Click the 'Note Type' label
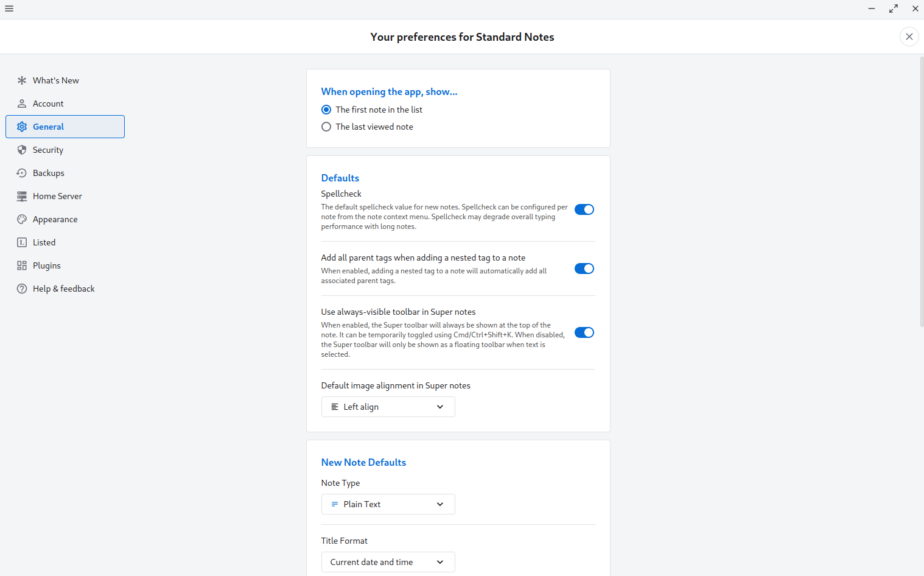The image size is (924, 576). click(340, 483)
